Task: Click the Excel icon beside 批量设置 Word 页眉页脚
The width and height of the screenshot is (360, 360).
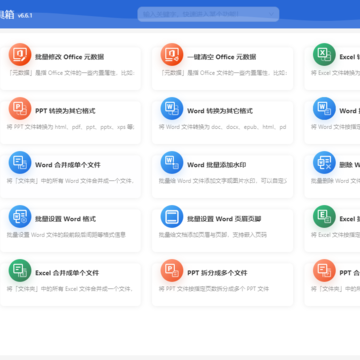Action: (x=324, y=216)
